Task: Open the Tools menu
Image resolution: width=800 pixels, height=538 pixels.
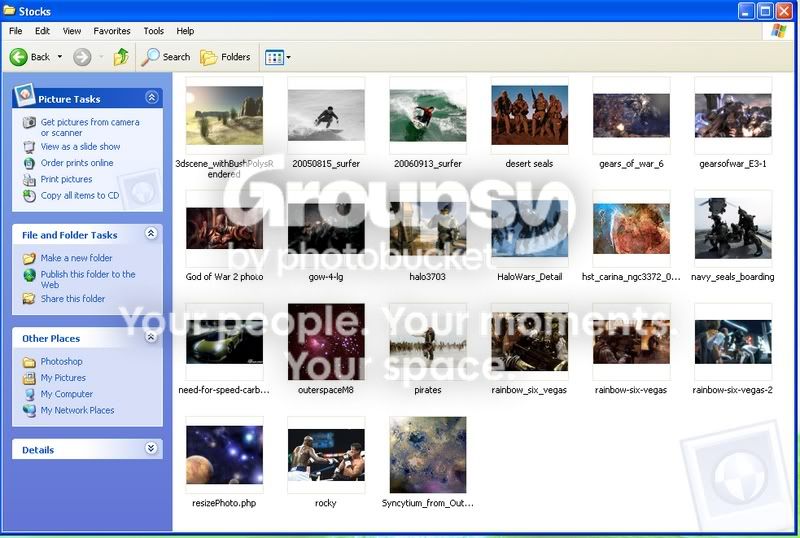Action: pyautogui.click(x=154, y=31)
